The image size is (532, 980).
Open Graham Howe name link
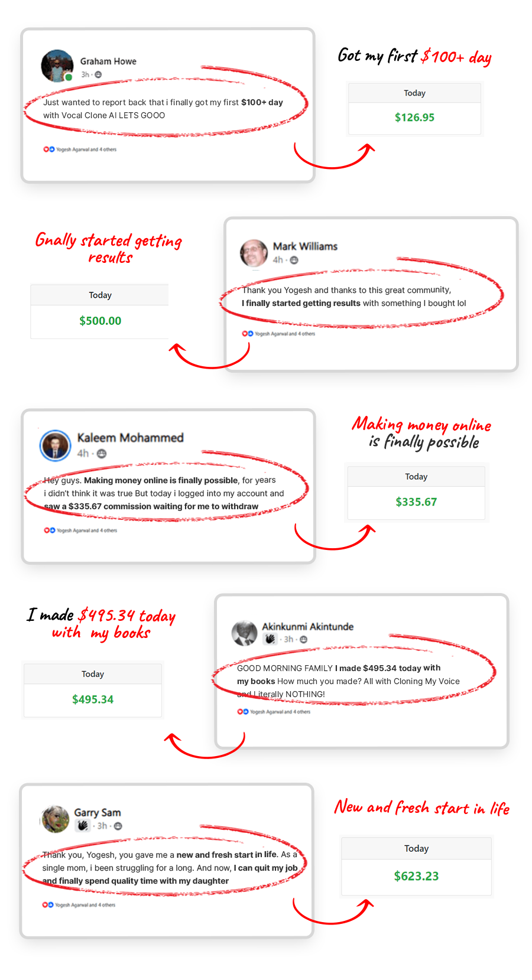click(x=108, y=61)
